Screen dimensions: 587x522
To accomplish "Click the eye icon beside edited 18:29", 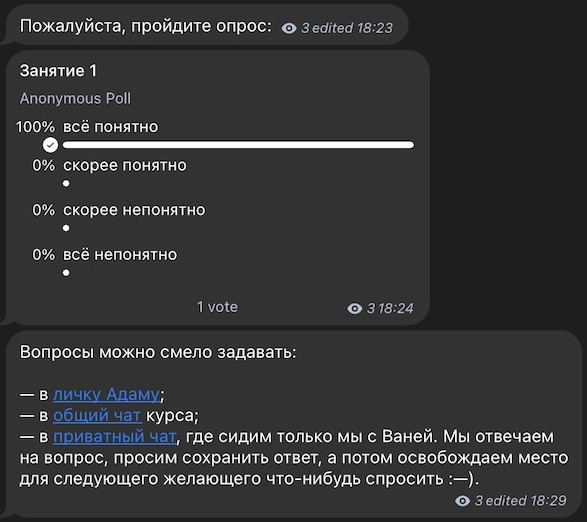I will 463,501.
